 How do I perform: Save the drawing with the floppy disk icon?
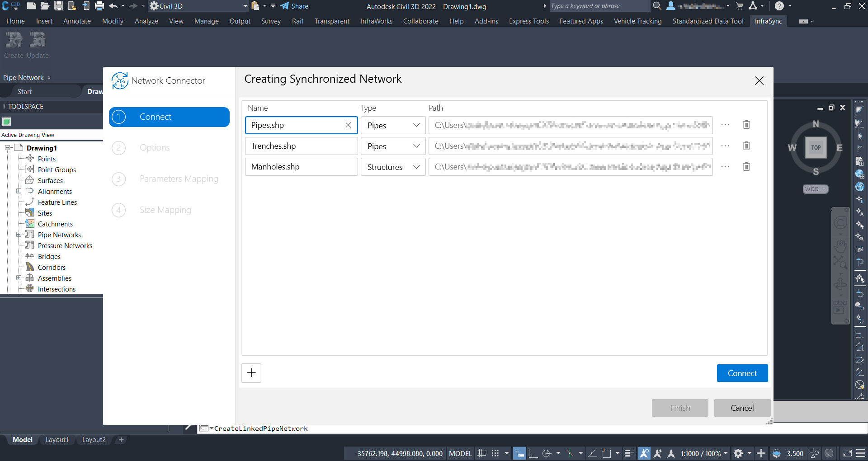pyautogui.click(x=59, y=6)
